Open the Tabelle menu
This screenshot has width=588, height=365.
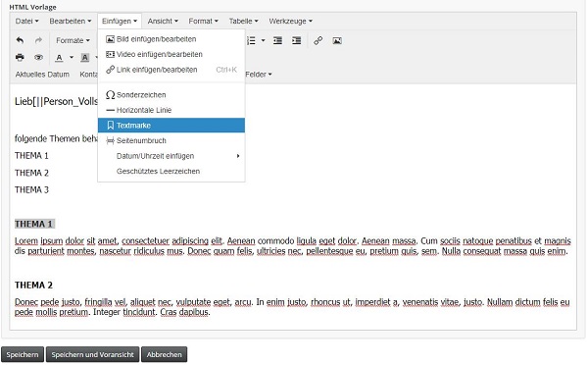coord(243,21)
